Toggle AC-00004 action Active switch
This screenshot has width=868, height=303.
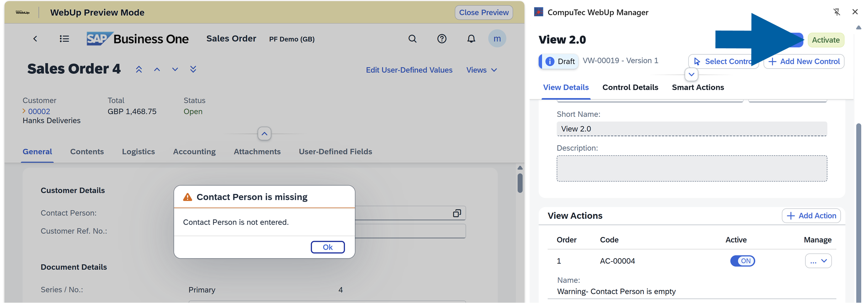(742, 261)
